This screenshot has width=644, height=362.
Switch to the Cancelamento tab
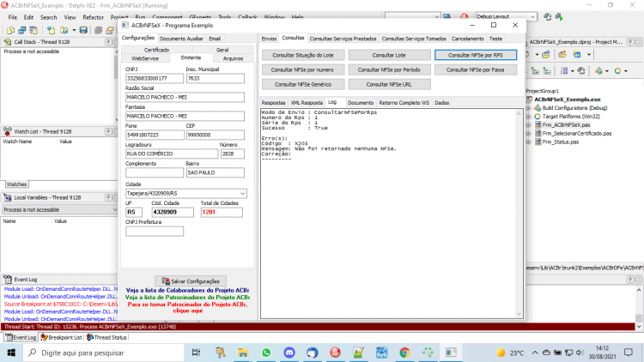click(x=467, y=39)
